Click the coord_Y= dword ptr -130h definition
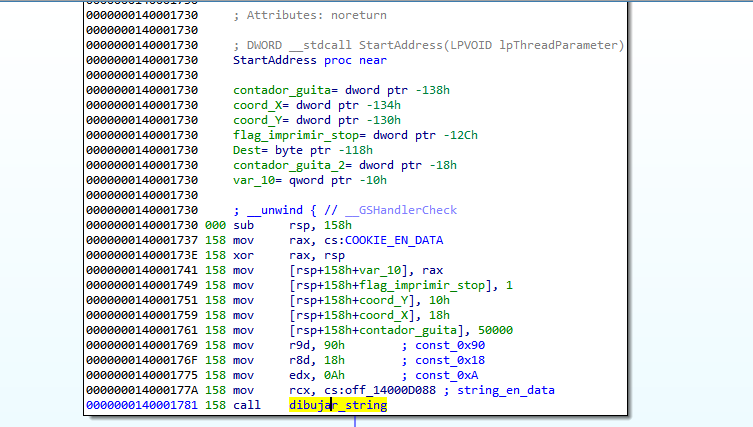Screen dimensions: 753x427 tap(316, 121)
